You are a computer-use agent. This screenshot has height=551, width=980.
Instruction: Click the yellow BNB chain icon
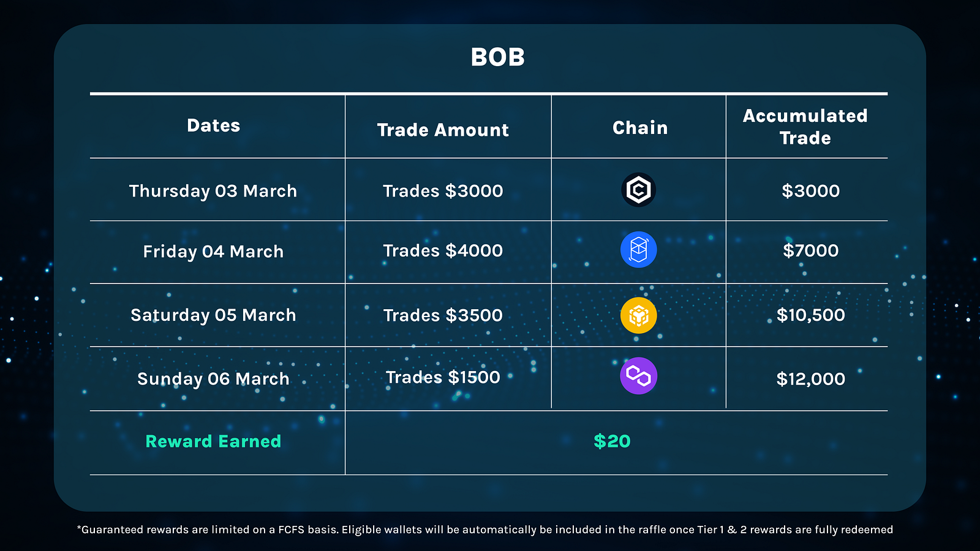click(638, 315)
